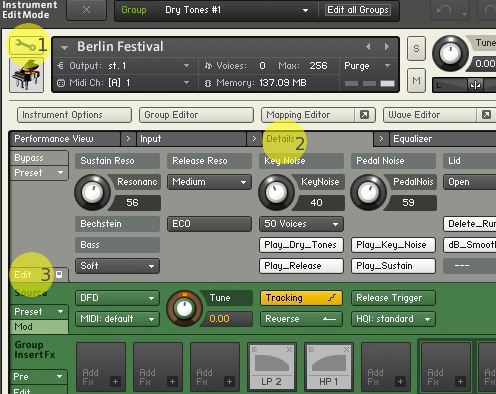Screen dimensions: 496x394
Task: Click the arrow icon before Equalizer tab
Action: click(382, 139)
